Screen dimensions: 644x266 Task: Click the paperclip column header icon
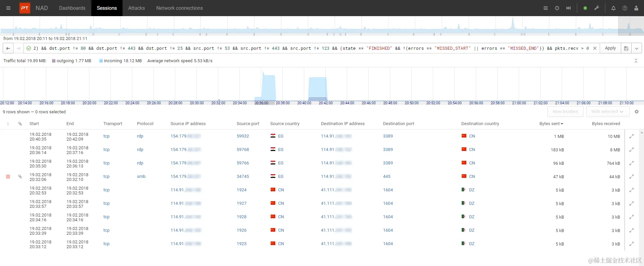tap(20, 124)
